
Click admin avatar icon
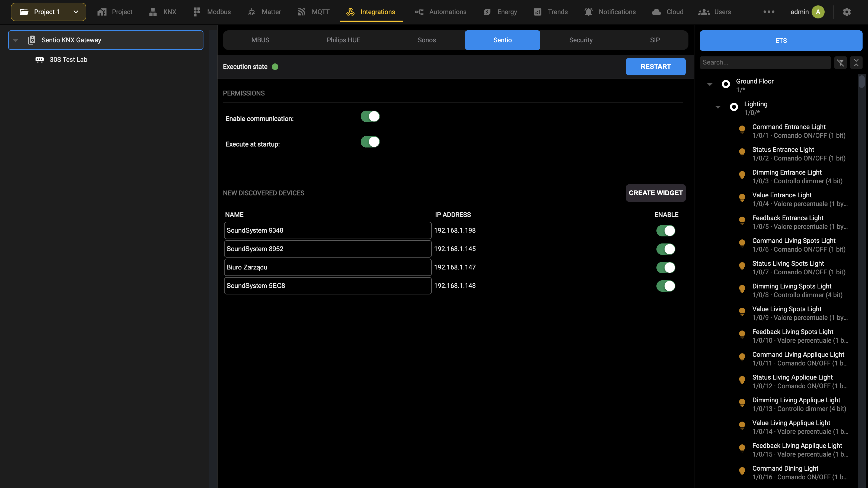(818, 12)
